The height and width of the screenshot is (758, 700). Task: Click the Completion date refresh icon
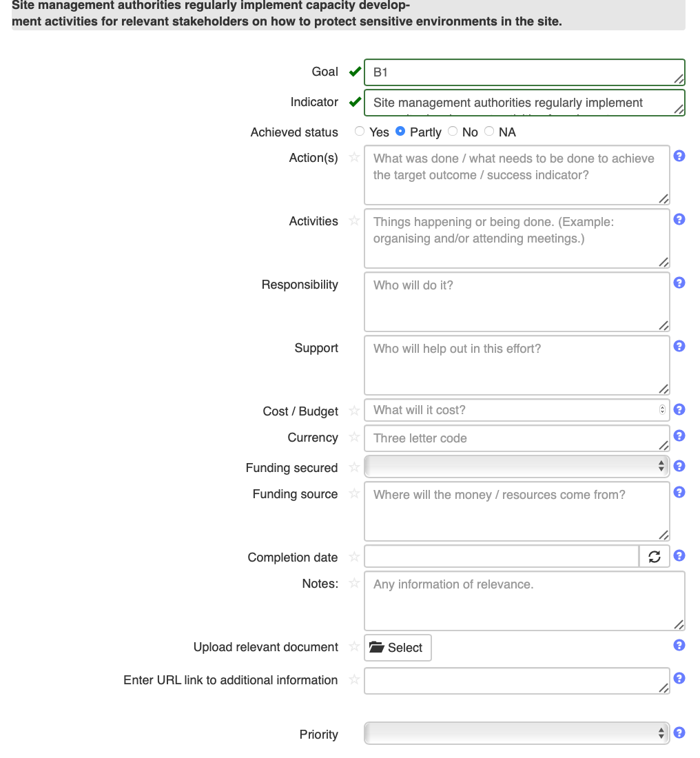655,557
